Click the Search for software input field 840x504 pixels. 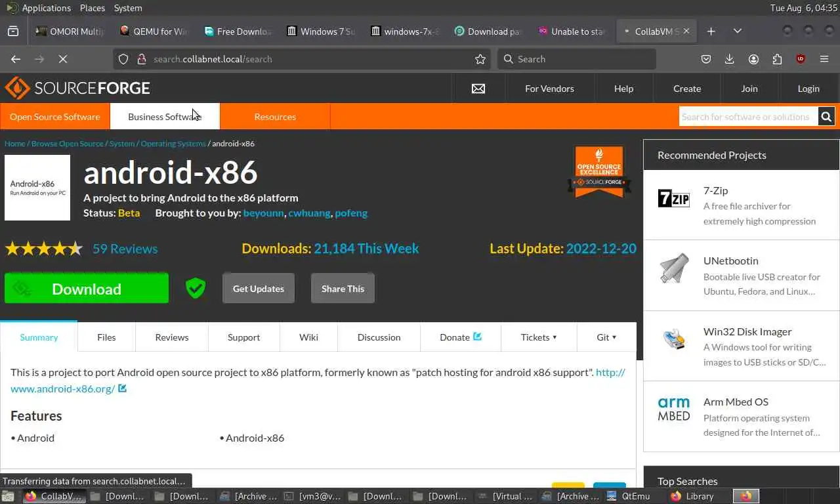748,117
